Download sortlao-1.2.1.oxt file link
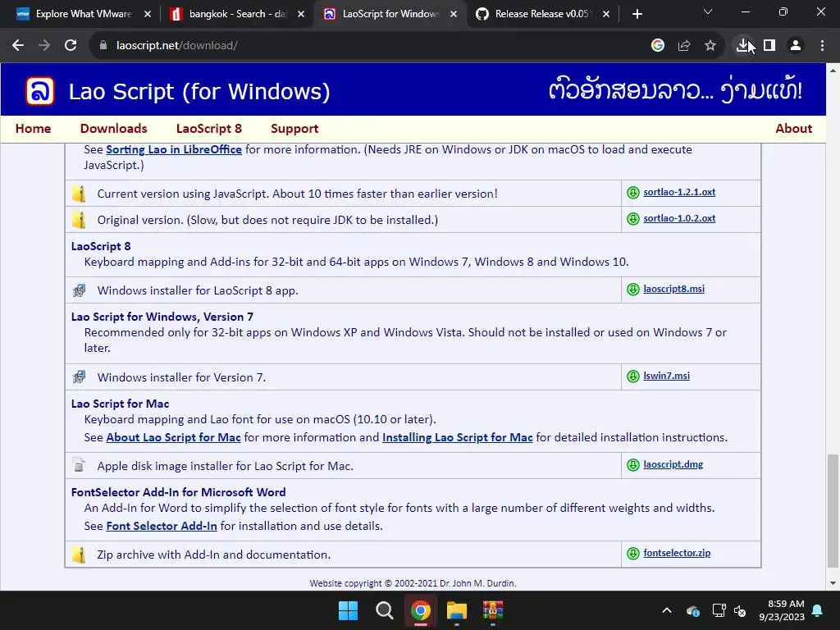The image size is (840, 630). 679,192
